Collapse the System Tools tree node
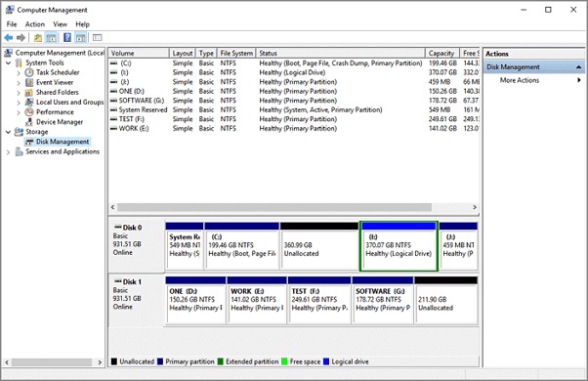 click(x=8, y=63)
